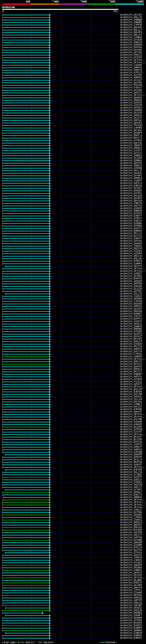This screenshot has height=644, width=146.
Task: Click the short alignment bar for UniRef100_B6EBE6
Action: [x=23, y=613]
